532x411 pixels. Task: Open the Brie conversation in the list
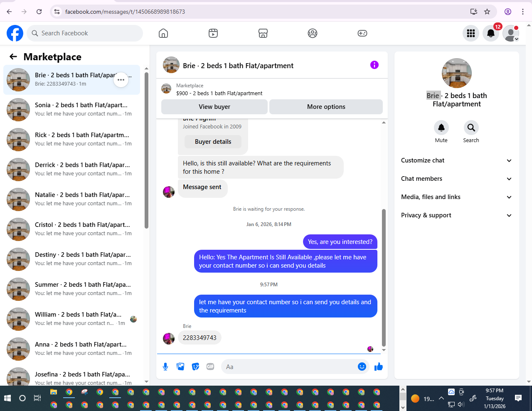71,80
